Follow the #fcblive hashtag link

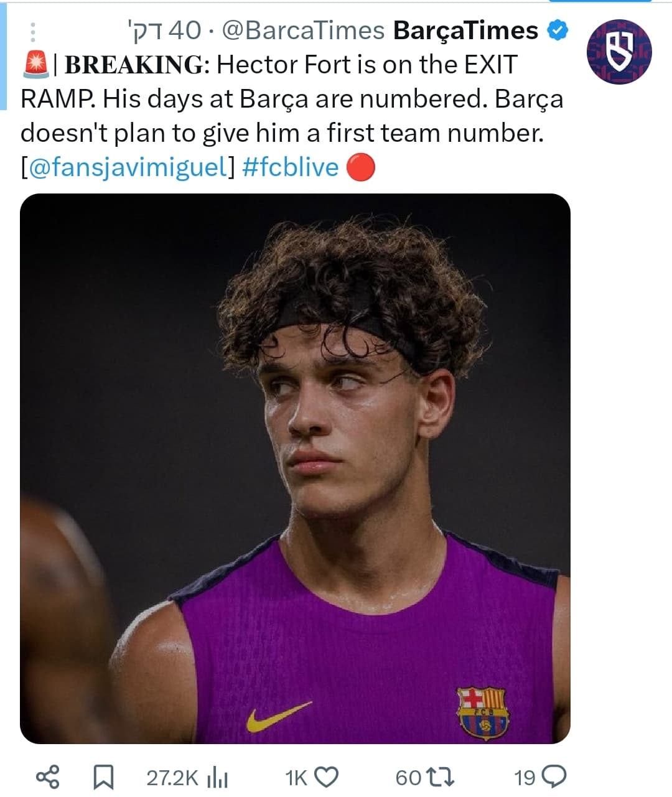291,167
